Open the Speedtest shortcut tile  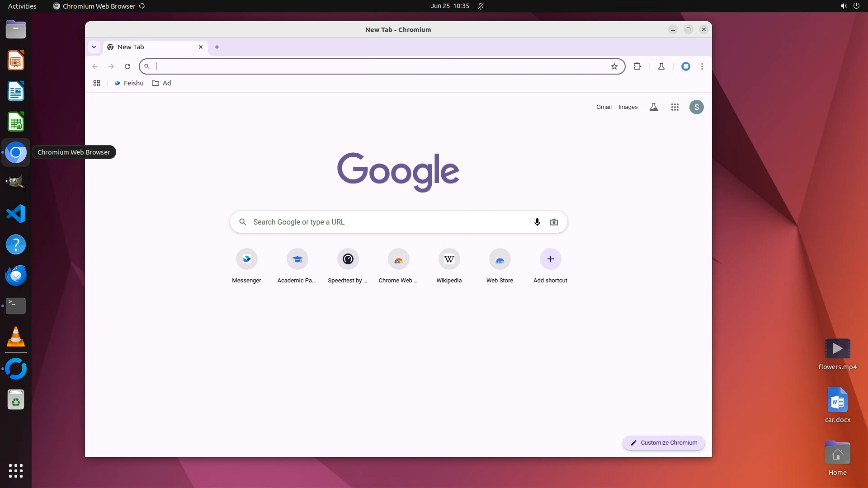click(x=348, y=259)
